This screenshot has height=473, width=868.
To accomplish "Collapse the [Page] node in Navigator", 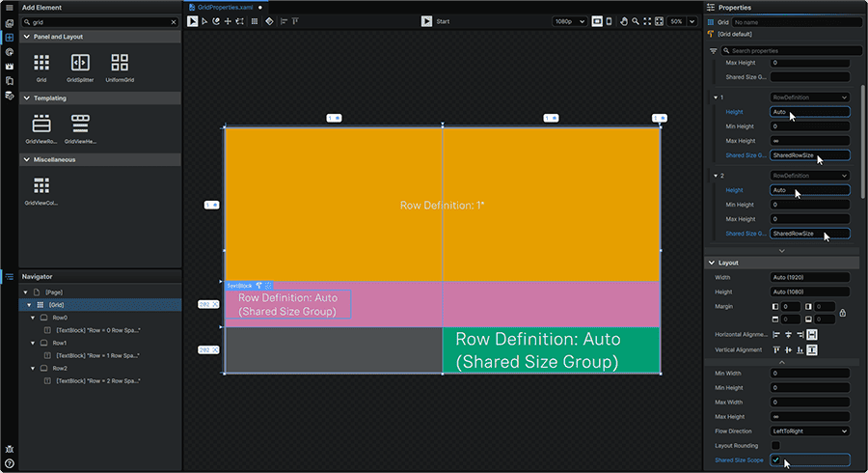I will (x=25, y=292).
